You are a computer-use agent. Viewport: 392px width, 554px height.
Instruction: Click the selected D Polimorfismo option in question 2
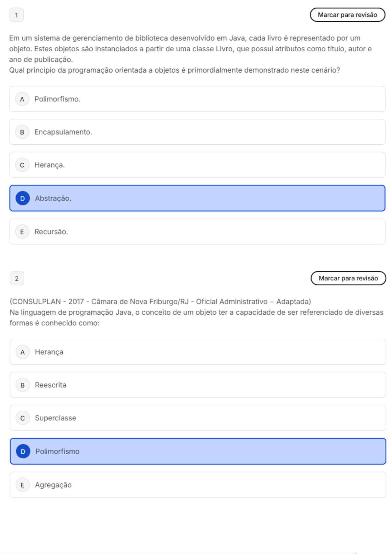(198, 451)
